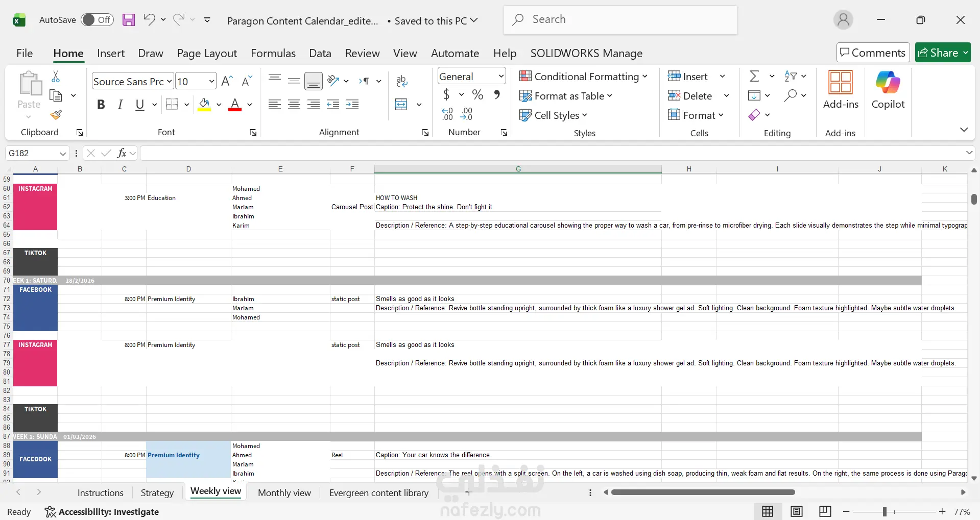980x520 pixels.
Task: Toggle the AutoSave switch
Action: (97, 20)
